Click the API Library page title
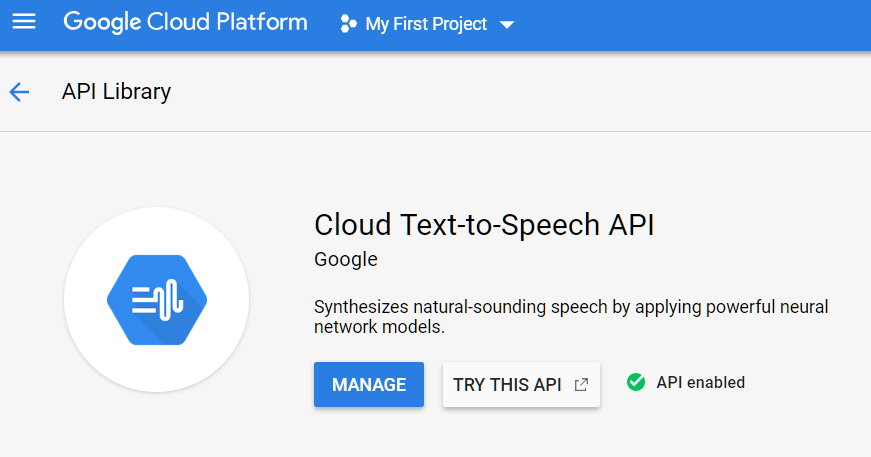The width and height of the screenshot is (871, 457). point(116,92)
